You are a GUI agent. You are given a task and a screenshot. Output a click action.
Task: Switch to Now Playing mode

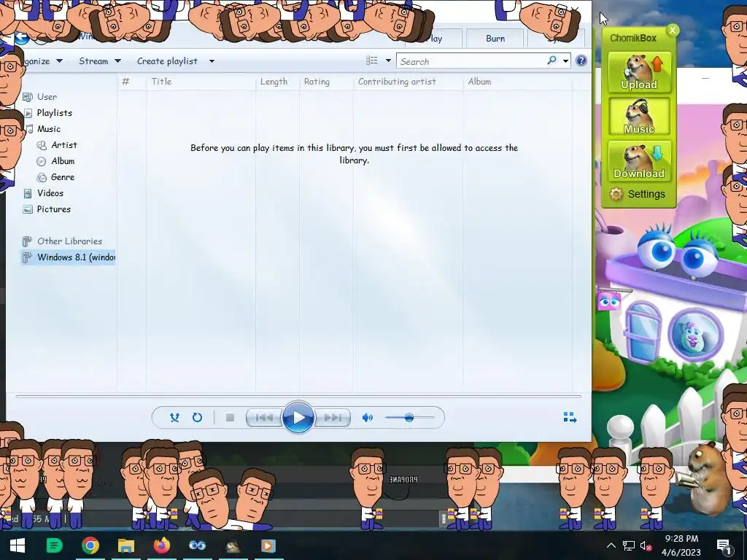[x=570, y=418]
